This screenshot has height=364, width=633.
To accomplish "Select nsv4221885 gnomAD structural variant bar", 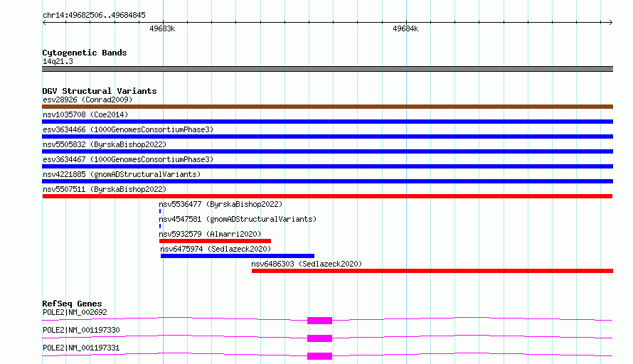I will 327,181.
